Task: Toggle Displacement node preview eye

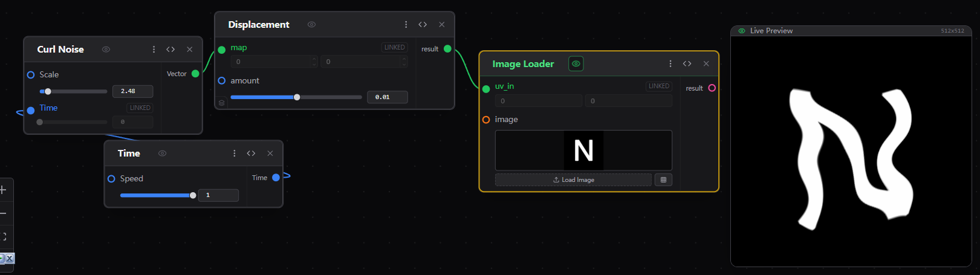Action: coord(311,25)
